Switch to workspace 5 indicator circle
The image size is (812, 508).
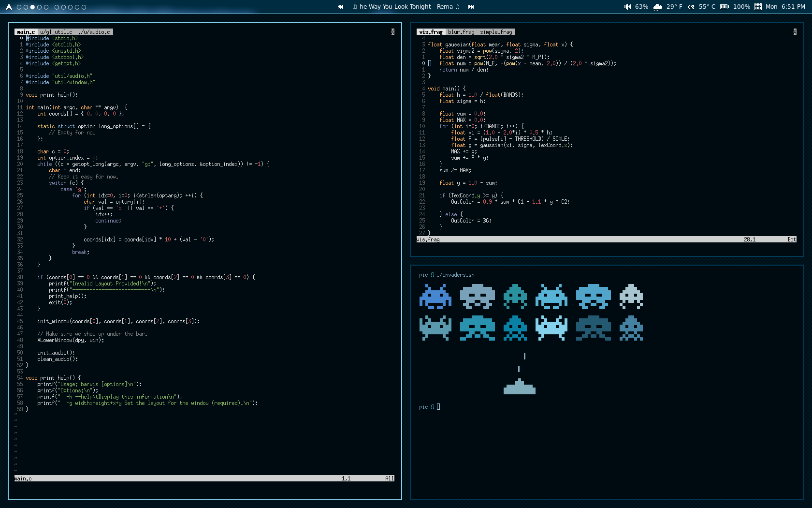pyautogui.click(x=46, y=7)
